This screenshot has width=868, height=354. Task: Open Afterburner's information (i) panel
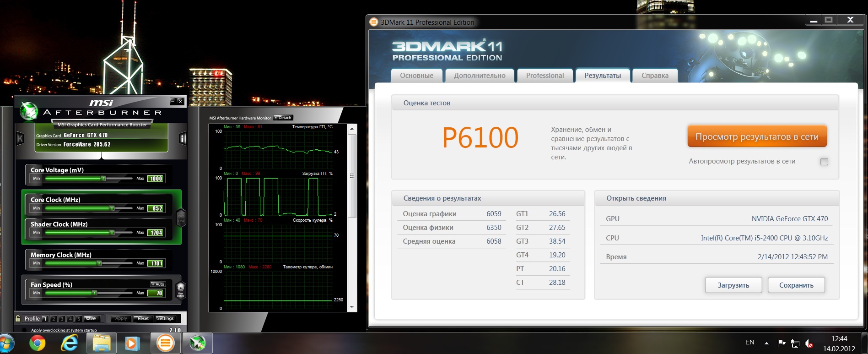183,138
